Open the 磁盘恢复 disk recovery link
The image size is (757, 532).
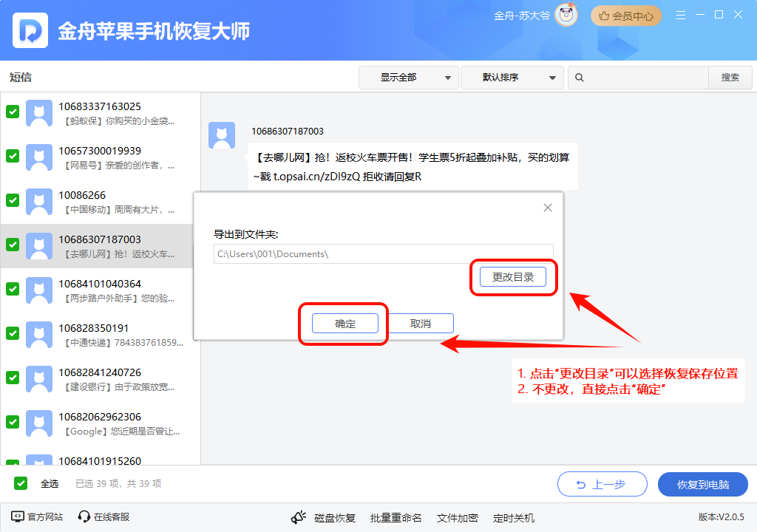click(x=335, y=518)
